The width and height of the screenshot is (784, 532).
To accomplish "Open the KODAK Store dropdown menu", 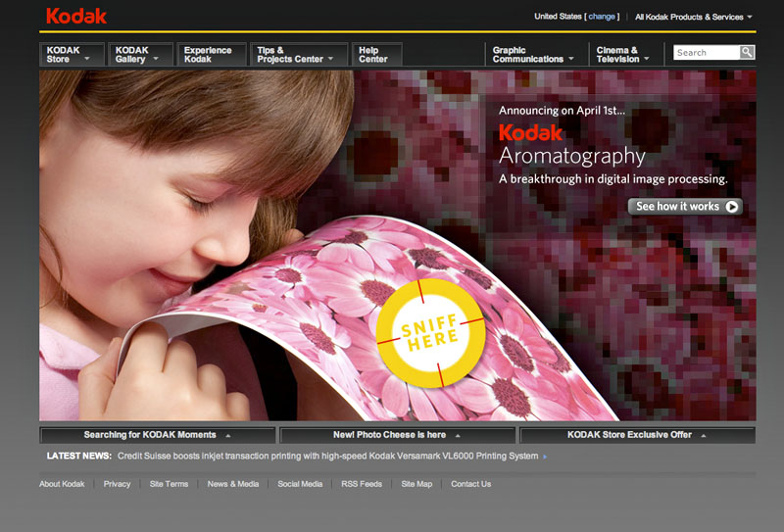I will coord(72,55).
